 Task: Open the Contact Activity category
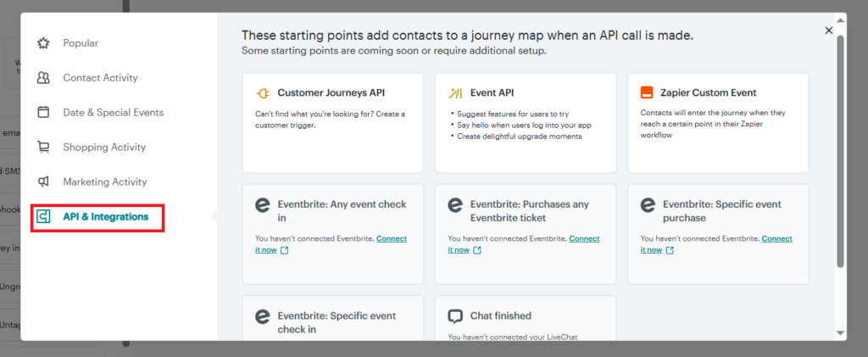[100, 78]
